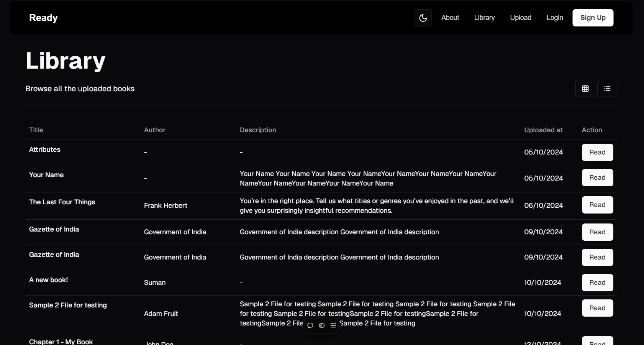Open the Upload page
The height and width of the screenshot is (345, 644).
pos(520,18)
